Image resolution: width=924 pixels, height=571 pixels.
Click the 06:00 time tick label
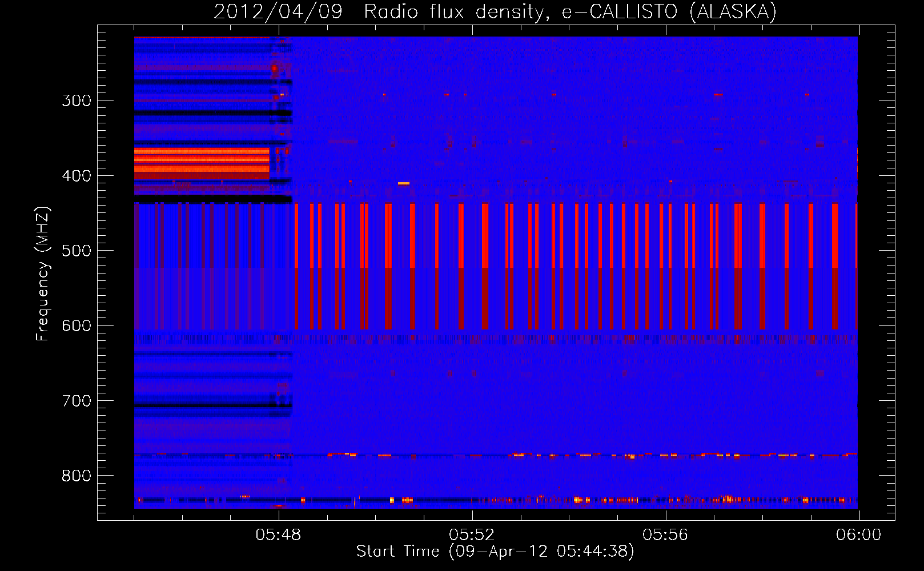pyautogui.click(x=859, y=535)
